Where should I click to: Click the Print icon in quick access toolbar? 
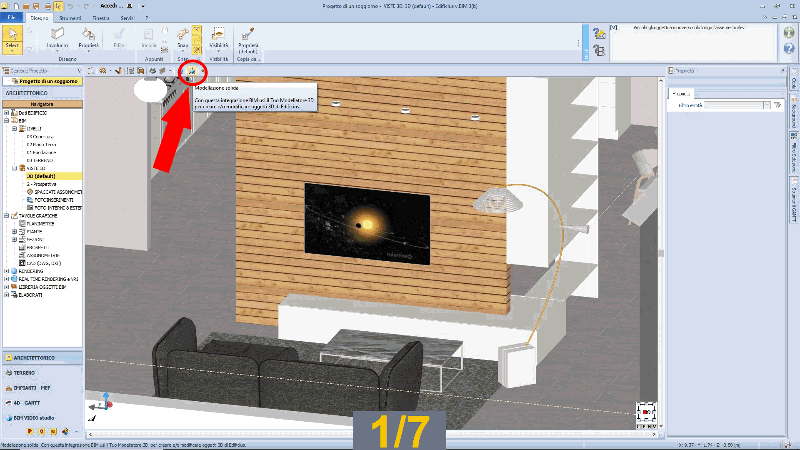coord(47,6)
